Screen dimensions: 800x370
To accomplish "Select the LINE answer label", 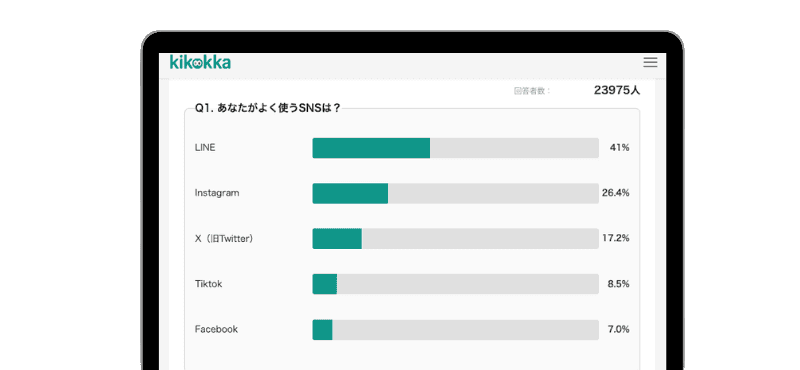I will pos(205,147).
